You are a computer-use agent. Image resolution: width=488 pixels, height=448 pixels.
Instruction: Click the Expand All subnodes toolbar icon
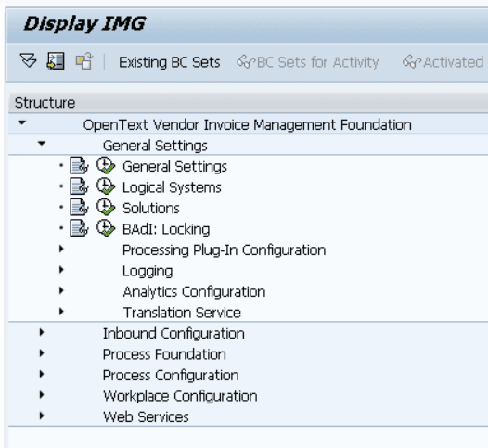coord(28,60)
